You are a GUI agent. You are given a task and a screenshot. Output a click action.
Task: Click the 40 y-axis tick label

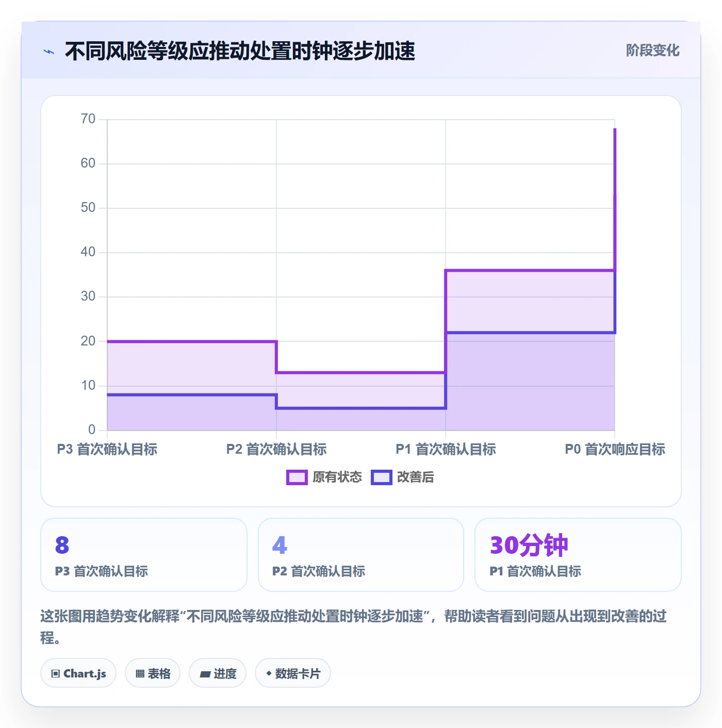tap(88, 252)
